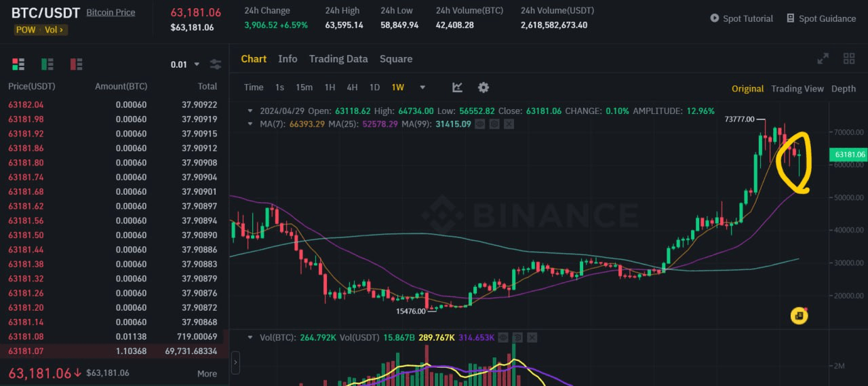The height and width of the screenshot is (386, 868).
Task: Click the 0.01138 amount cell
Action: click(x=131, y=336)
